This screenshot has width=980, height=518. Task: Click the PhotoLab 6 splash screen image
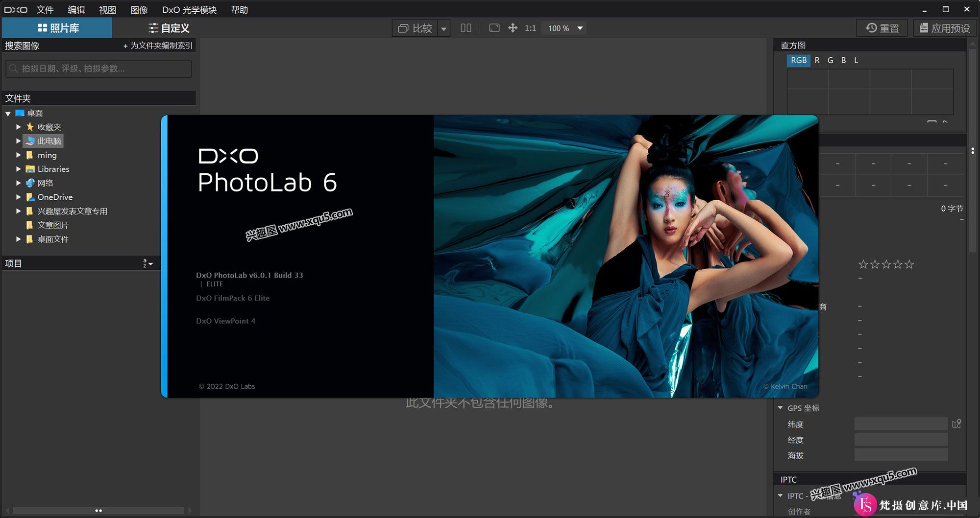coord(626,256)
